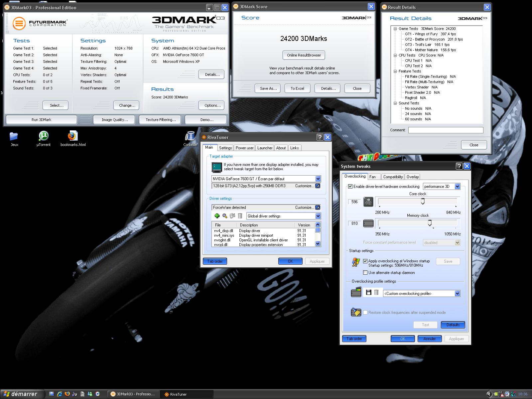This screenshot has width=532, height=399.
Task: Switch to the Power user tab
Action: point(245,148)
